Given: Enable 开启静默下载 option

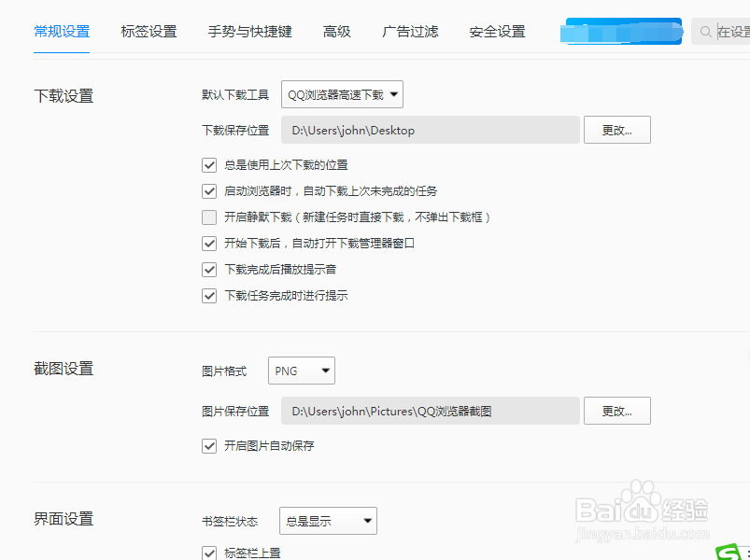Looking at the screenshot, I should (209, 217).
